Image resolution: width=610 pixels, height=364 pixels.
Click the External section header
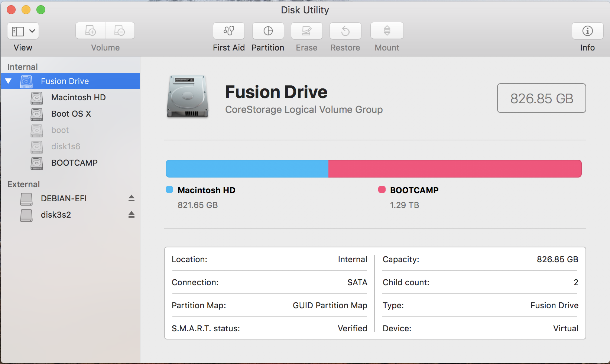pos(24,184)
